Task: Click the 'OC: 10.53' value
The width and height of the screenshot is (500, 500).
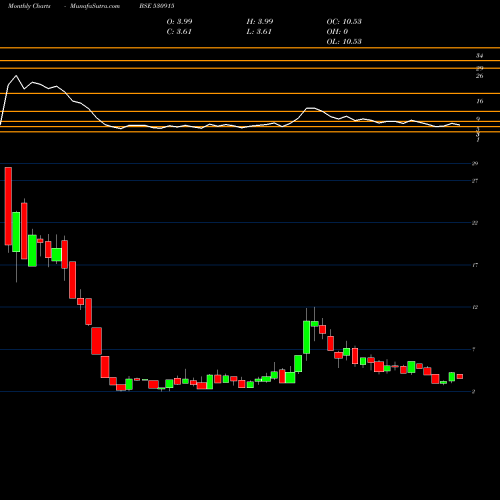Action: [x=344, y=21]
